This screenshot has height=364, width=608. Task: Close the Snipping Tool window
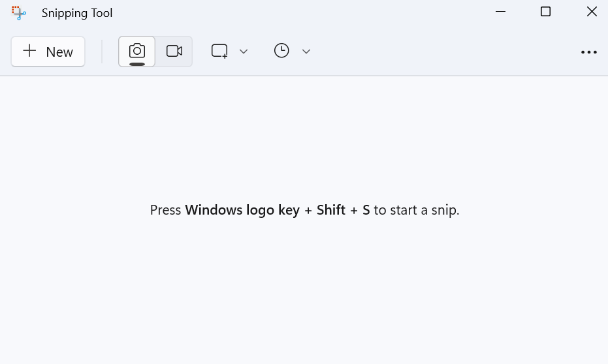click(592, 12)
